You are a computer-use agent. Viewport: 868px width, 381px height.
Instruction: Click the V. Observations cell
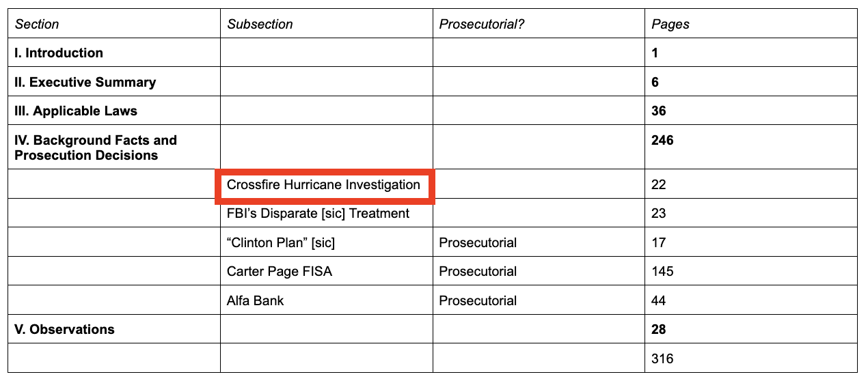click(114, 329)
